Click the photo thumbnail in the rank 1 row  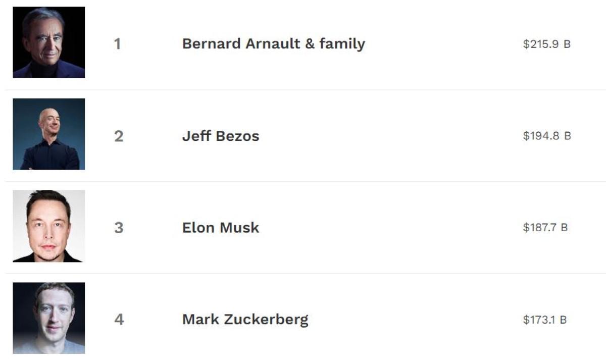(x=49, y=42)
